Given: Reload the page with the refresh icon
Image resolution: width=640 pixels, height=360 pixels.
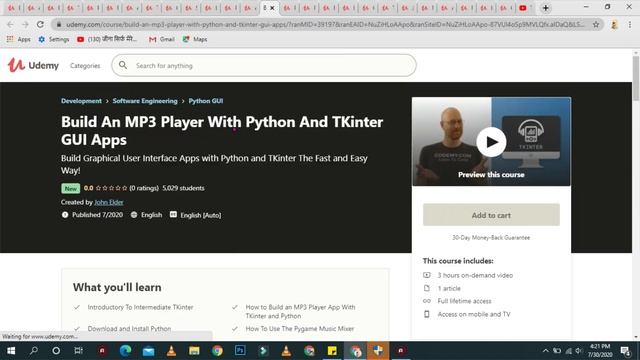Looking at the screenshot, I should [x=40, y=24].
